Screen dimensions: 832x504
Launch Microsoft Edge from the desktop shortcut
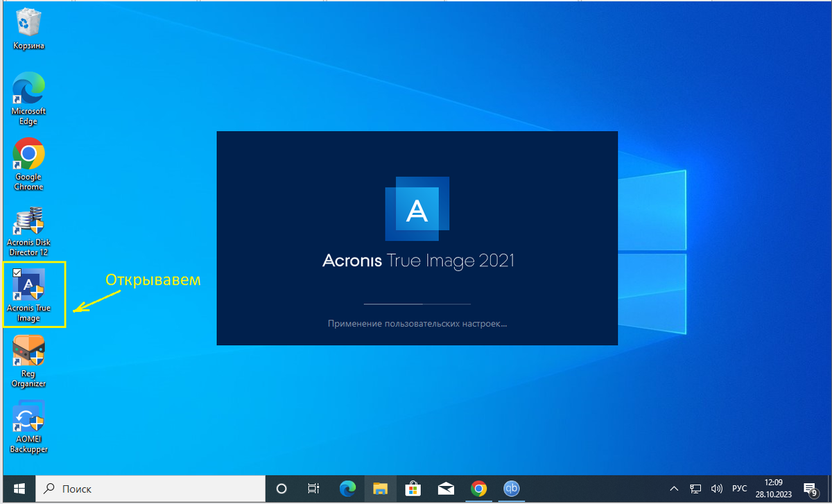click(28, 98)
